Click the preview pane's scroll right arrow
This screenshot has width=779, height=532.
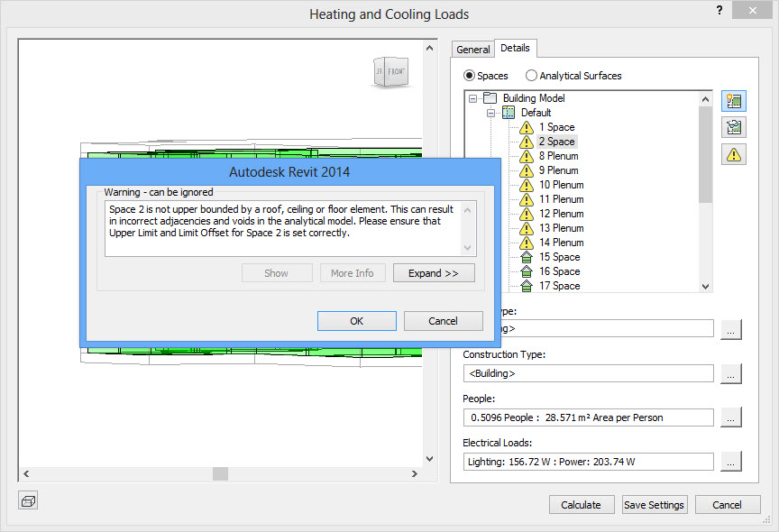point(415,474)
